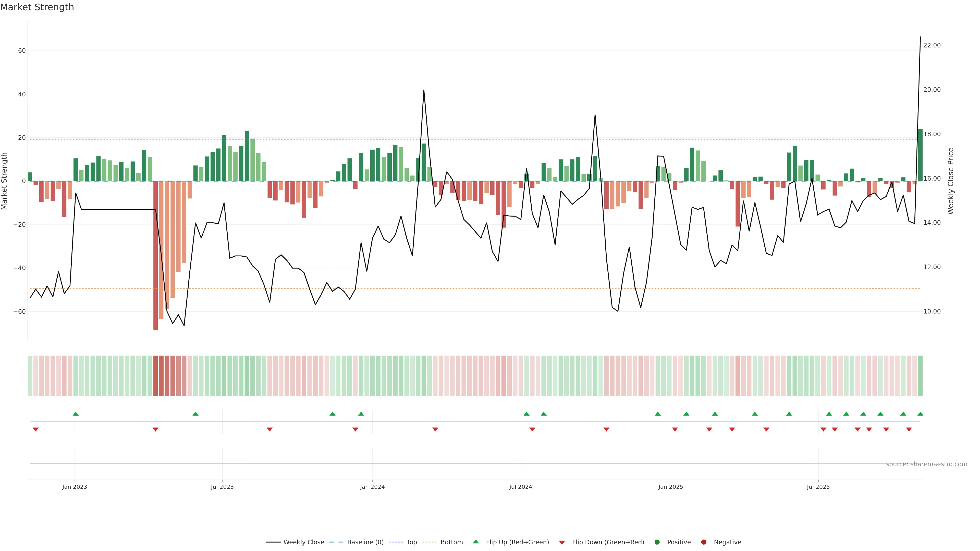Click the Jan 2023 x-axis label
Image resolution: width=980 pixels, height=551 pixels.
click(75, 487)
